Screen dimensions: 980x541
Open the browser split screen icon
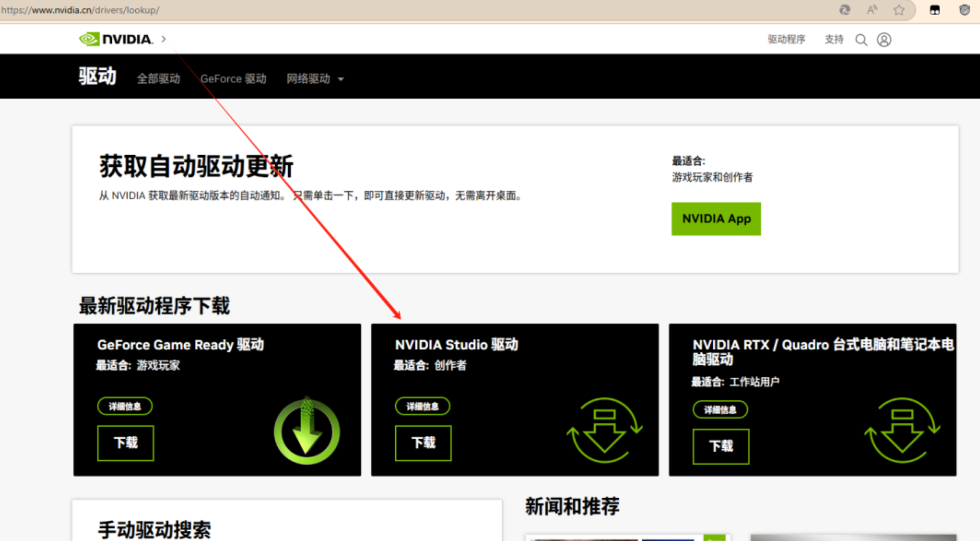[935, 10]
